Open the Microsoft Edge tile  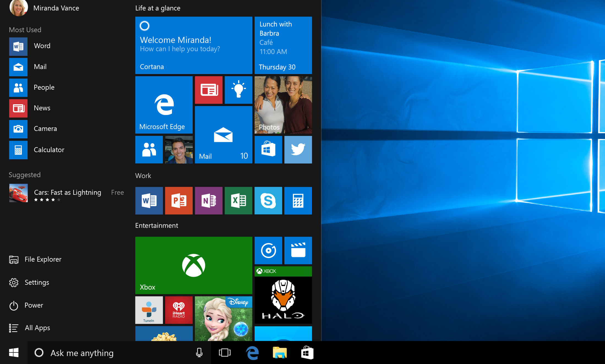pos(164,105)
